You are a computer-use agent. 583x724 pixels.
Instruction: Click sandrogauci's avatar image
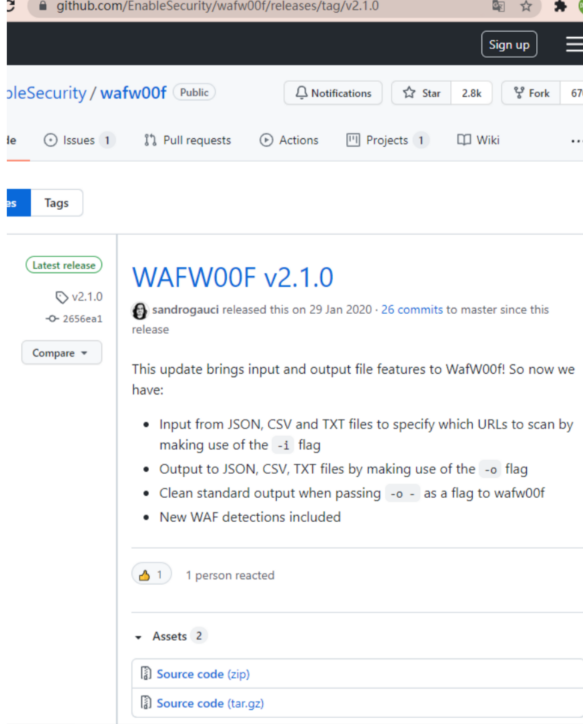[139, 311]
